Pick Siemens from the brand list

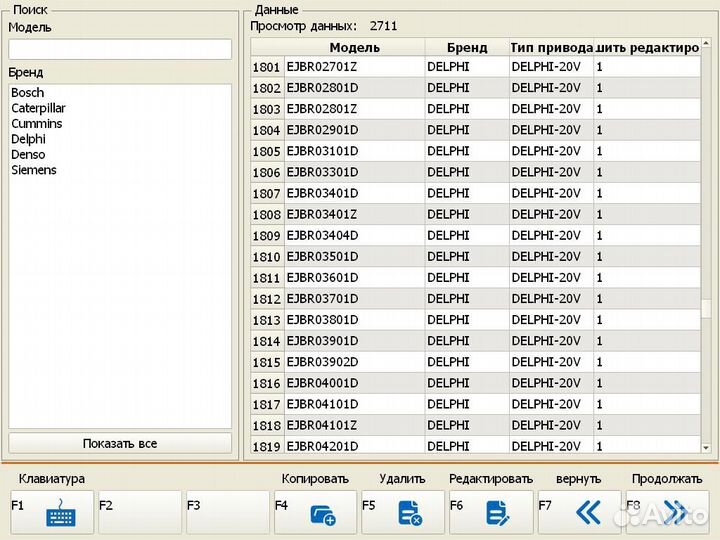[34, 170]
